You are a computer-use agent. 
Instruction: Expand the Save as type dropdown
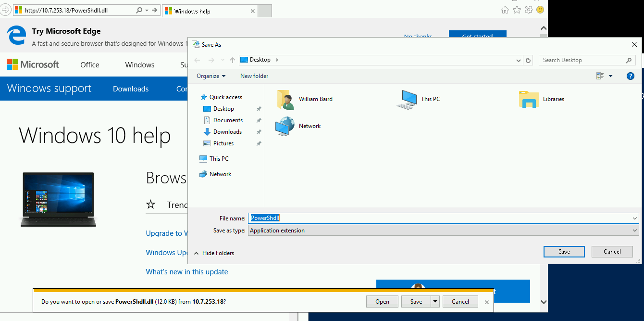click(443, 231)
